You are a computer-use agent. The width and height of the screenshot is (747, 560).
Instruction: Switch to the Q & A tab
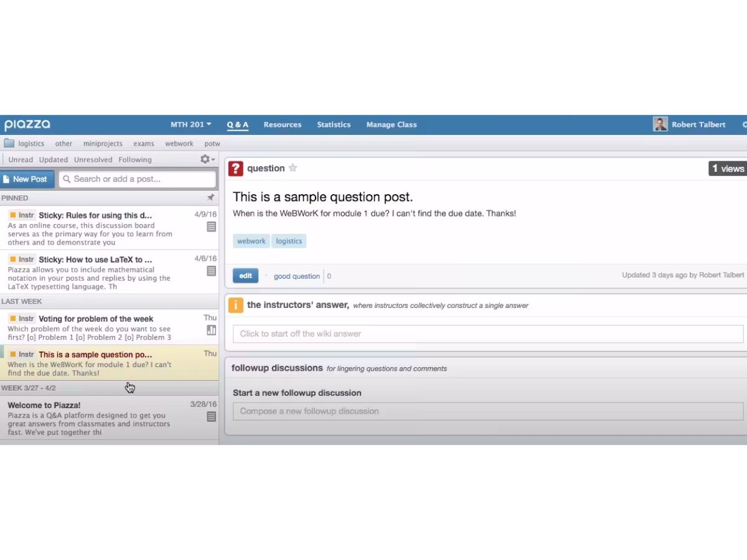(237, 124)
